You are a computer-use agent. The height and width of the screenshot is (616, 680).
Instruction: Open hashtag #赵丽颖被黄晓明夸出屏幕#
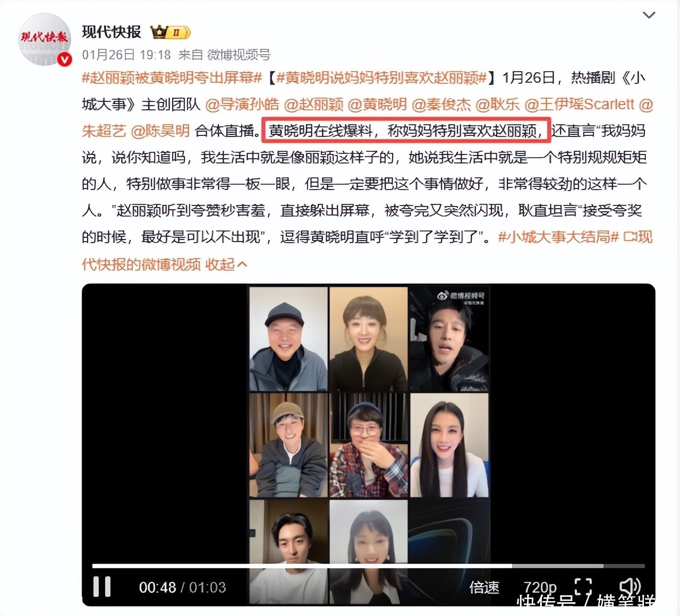pos(172,78)
